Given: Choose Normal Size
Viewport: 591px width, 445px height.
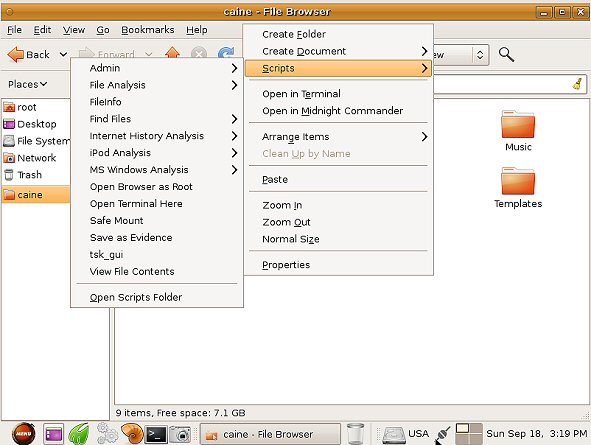Looking at the screenshot, I should pos(338,239).
